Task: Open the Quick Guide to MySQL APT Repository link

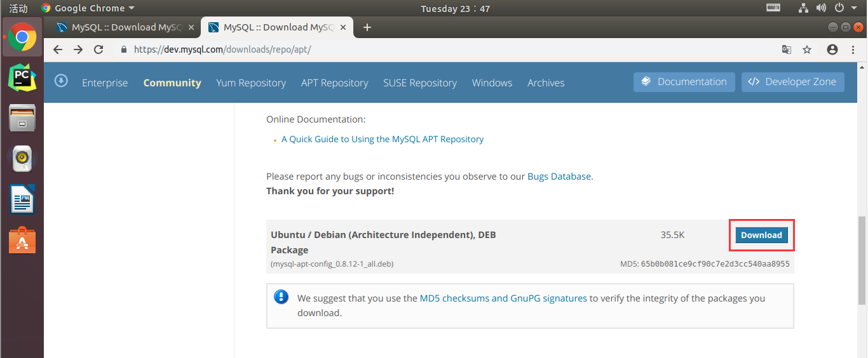Action: (x=383, y=139)
